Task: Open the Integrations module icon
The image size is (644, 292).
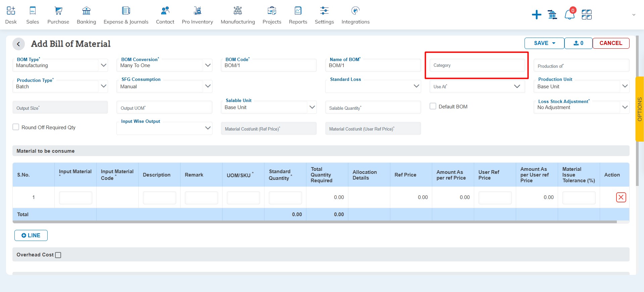Action: [x=355, y=11]
